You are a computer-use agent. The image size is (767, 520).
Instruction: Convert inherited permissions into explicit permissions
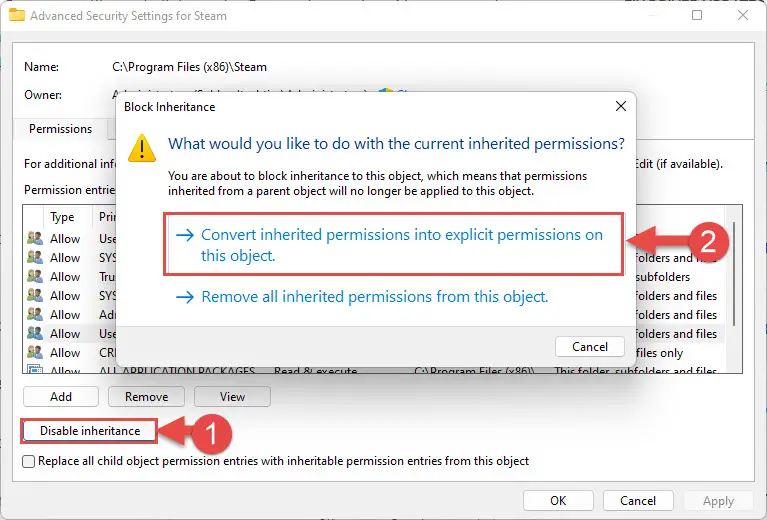(393, 244)
